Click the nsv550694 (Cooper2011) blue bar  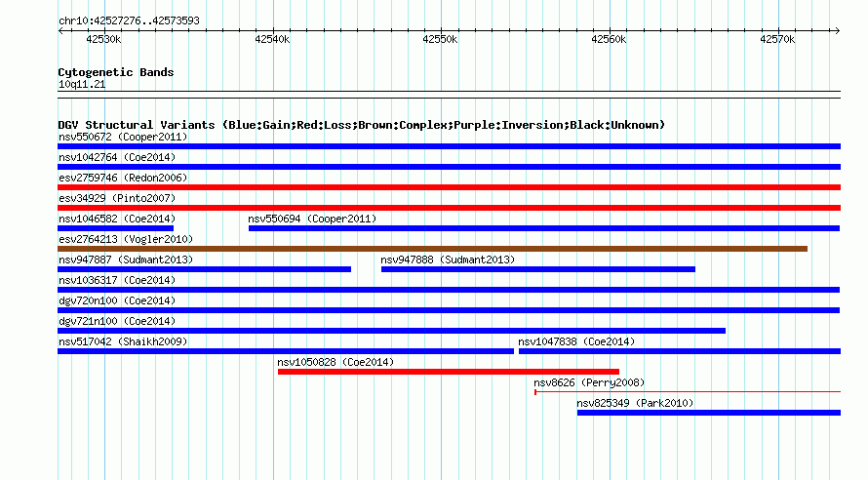[x=544, y=228]
